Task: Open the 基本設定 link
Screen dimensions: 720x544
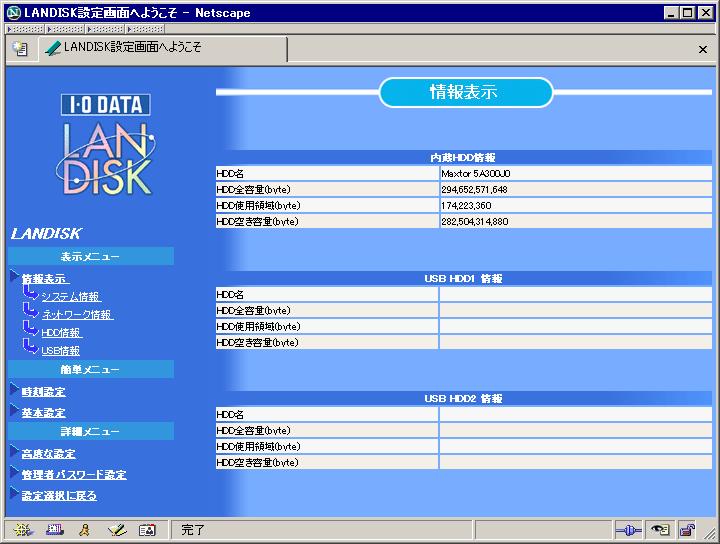Action: tap(44, 413)
